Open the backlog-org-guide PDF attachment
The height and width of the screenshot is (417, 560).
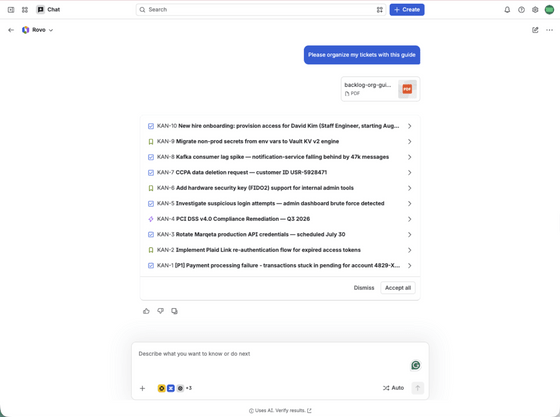pyautogui.click(x=380, y=89)
